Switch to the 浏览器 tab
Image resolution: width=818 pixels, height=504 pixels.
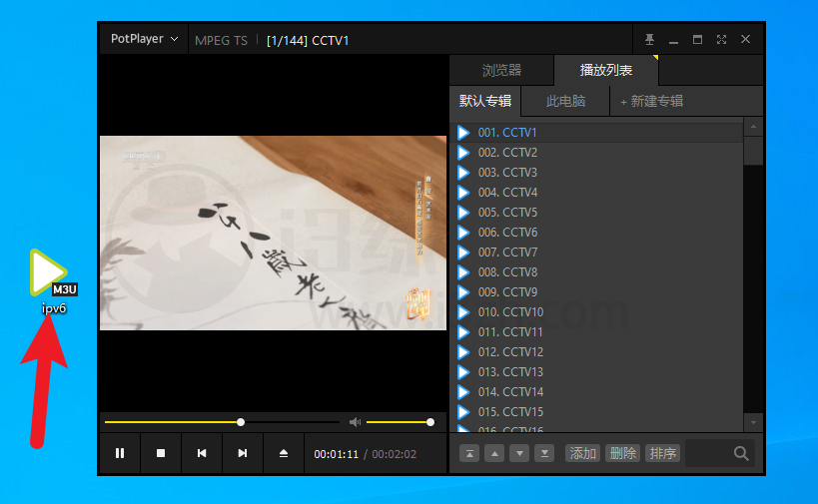tap(501, 70)
